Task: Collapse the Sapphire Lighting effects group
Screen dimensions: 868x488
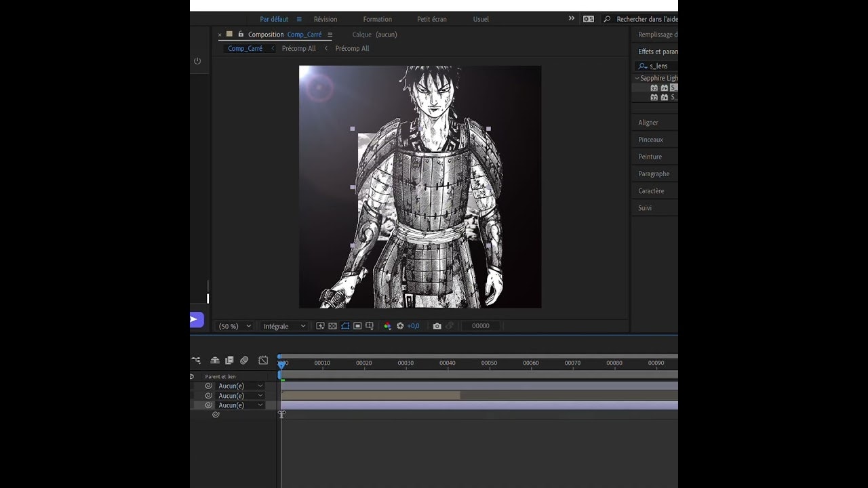Action: (x=637, y=78)
